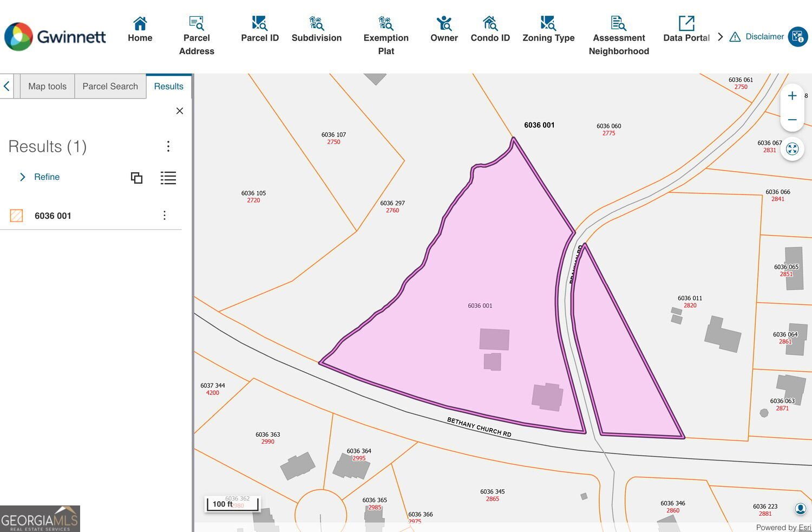Click the list view icon in Results
The height and width of the screenshot is (532, 812).
168,178
